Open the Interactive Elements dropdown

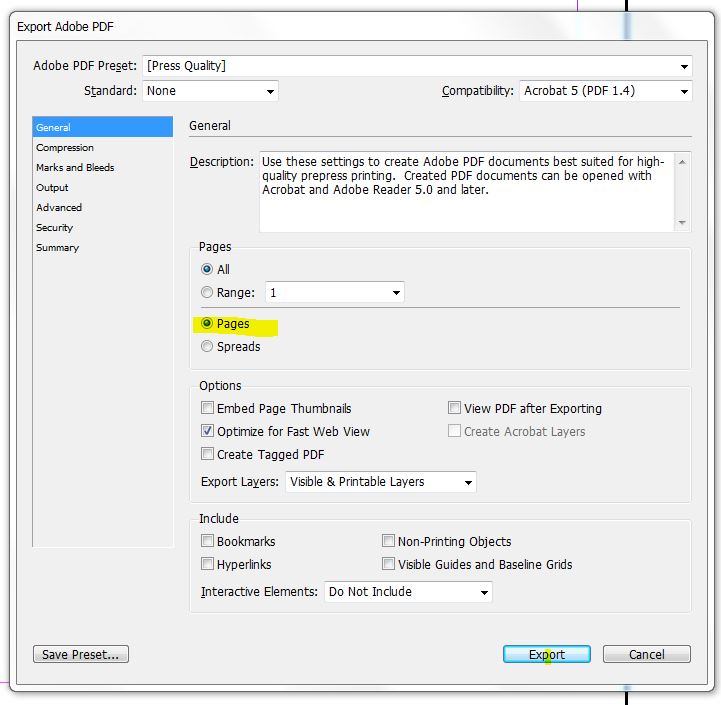tap(408, 592)
